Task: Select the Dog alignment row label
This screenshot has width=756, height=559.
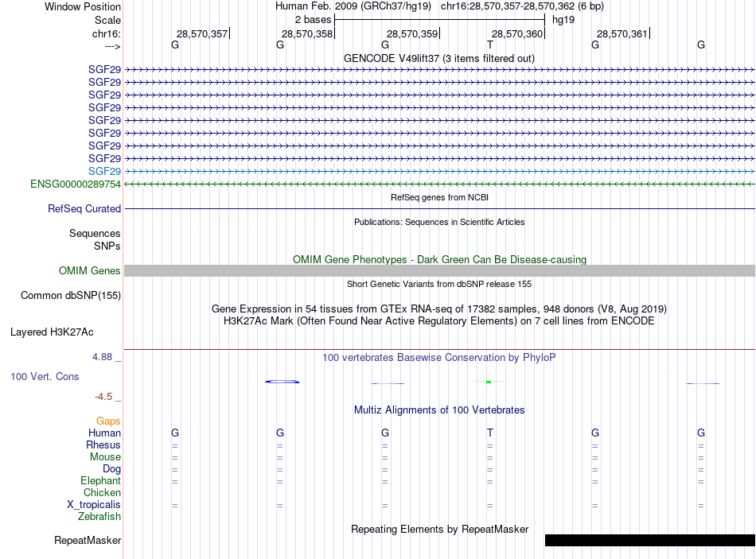Action: [111, 469]
